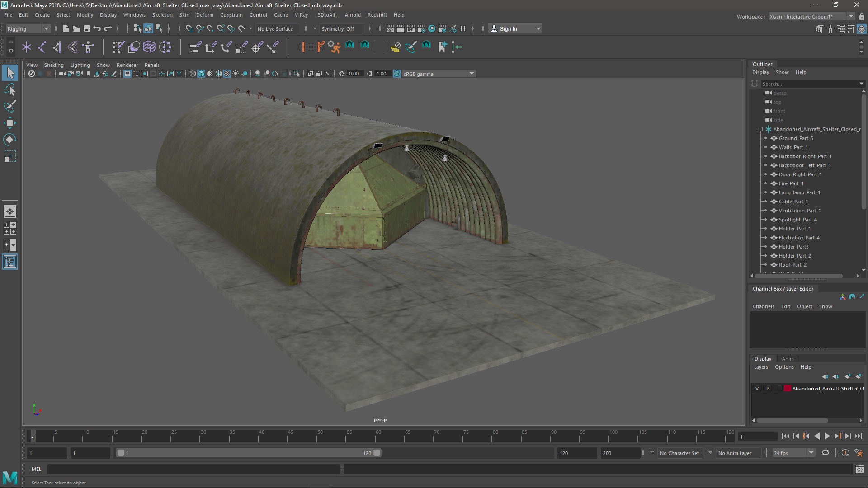Viewport: 868px width, 488px height.
Task: Click the IPR render icon
Action: [x=410, y=28]
